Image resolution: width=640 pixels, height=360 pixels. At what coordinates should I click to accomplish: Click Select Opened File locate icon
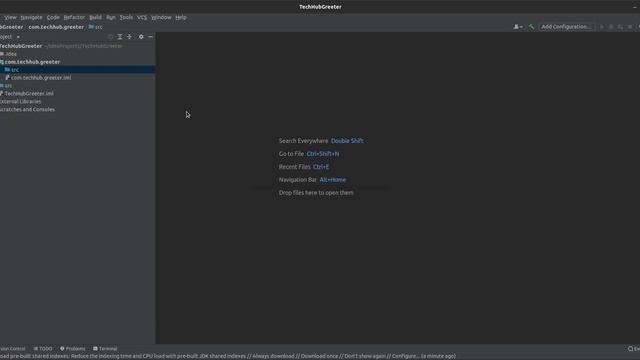coord(110,37)
